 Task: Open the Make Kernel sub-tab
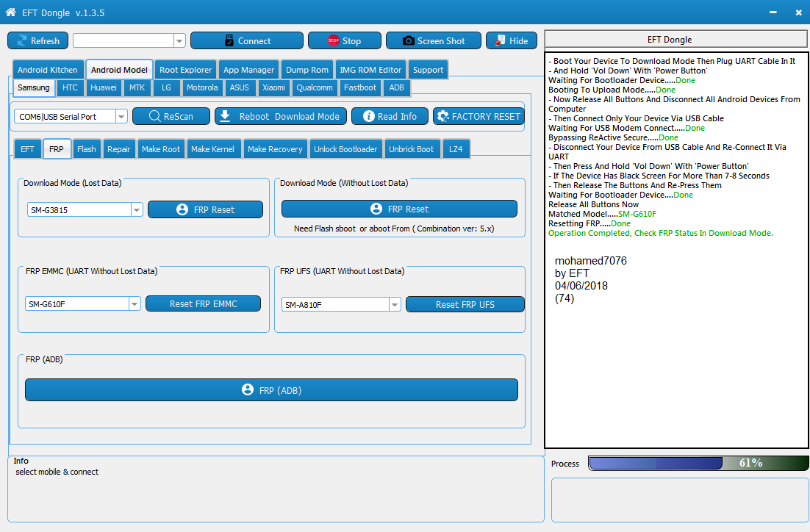point(212,149)
